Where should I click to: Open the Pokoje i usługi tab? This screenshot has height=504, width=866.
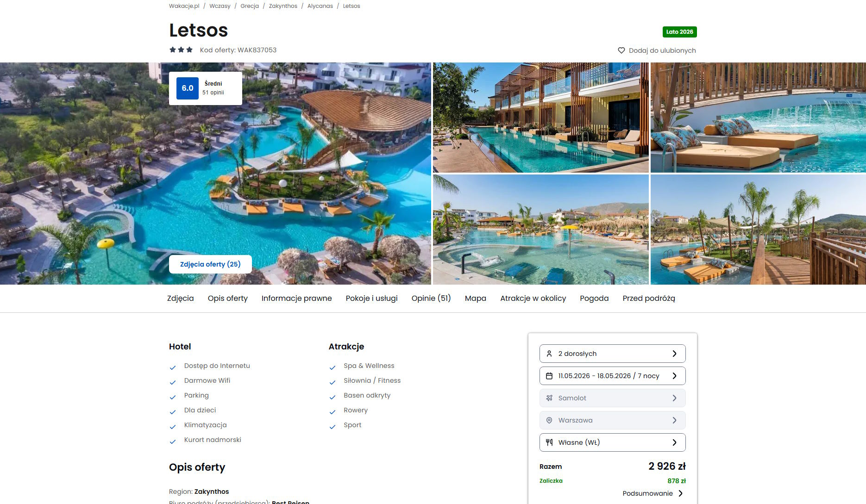coord(371,299)
